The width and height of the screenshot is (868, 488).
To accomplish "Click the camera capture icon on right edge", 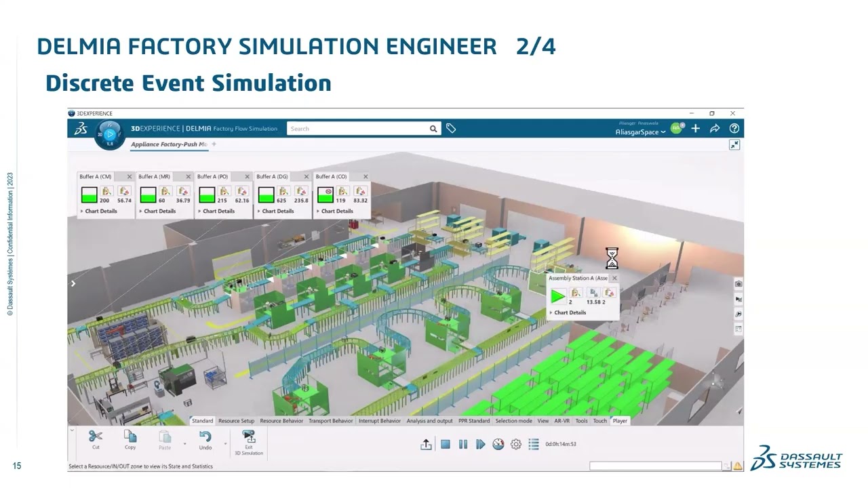I will (x=738, y=283).
